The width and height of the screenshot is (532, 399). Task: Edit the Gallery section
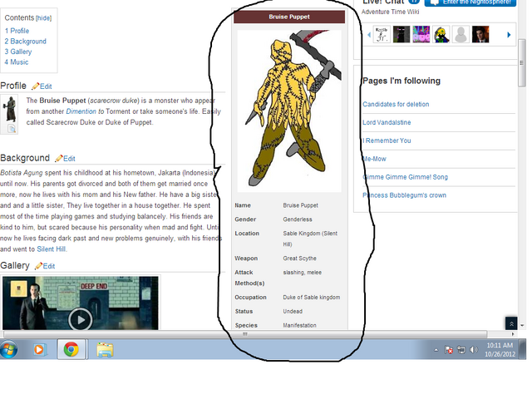click(49, 266)
